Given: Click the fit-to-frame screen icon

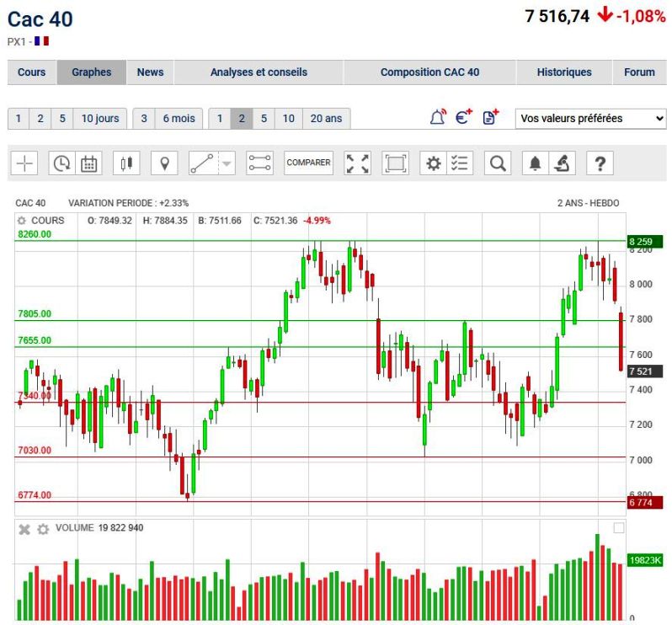Looking at the screenshot, I should pos(395,163).
